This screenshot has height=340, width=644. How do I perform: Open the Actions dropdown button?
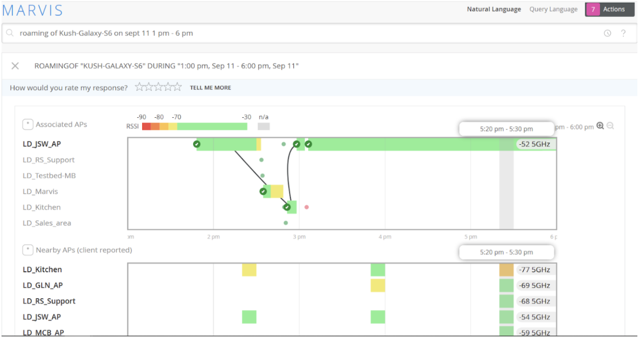click(x=610, y=9)
